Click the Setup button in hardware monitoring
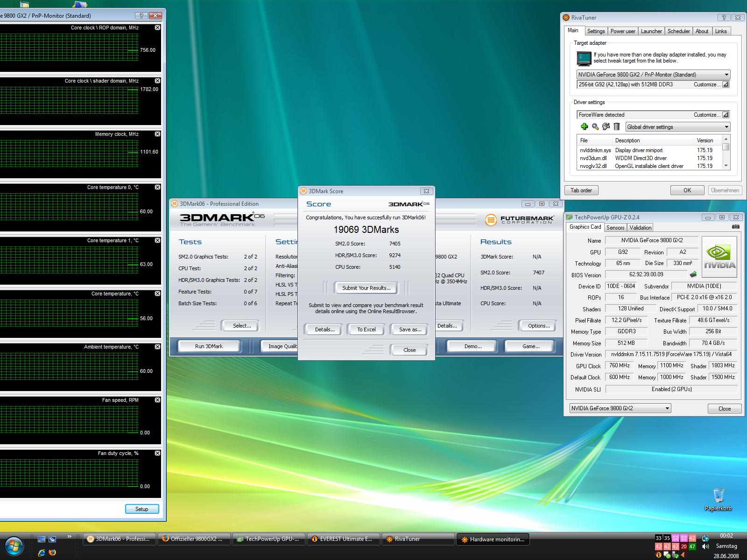This screenshot has width=747, height=560. coord(142,509)
